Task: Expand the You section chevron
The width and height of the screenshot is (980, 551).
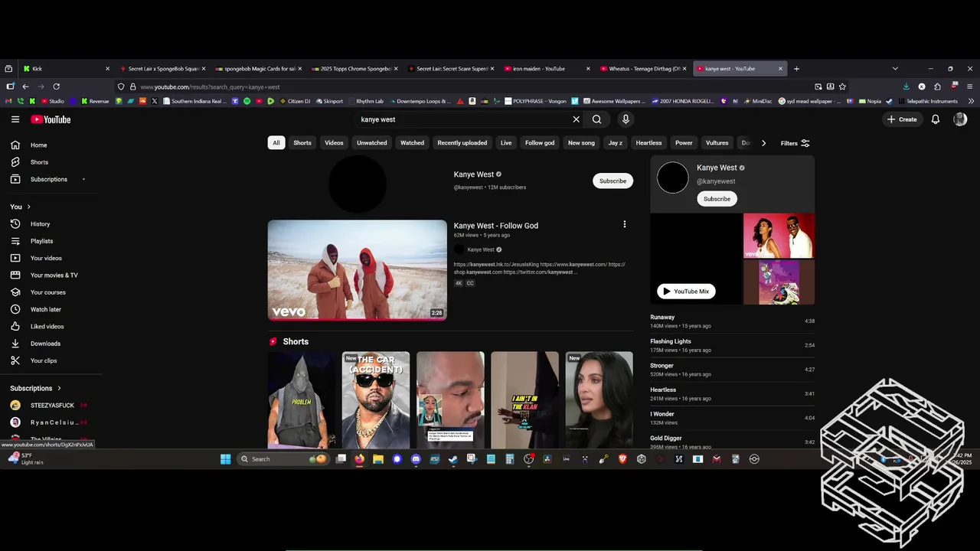Action: click(x=29, y=207)
